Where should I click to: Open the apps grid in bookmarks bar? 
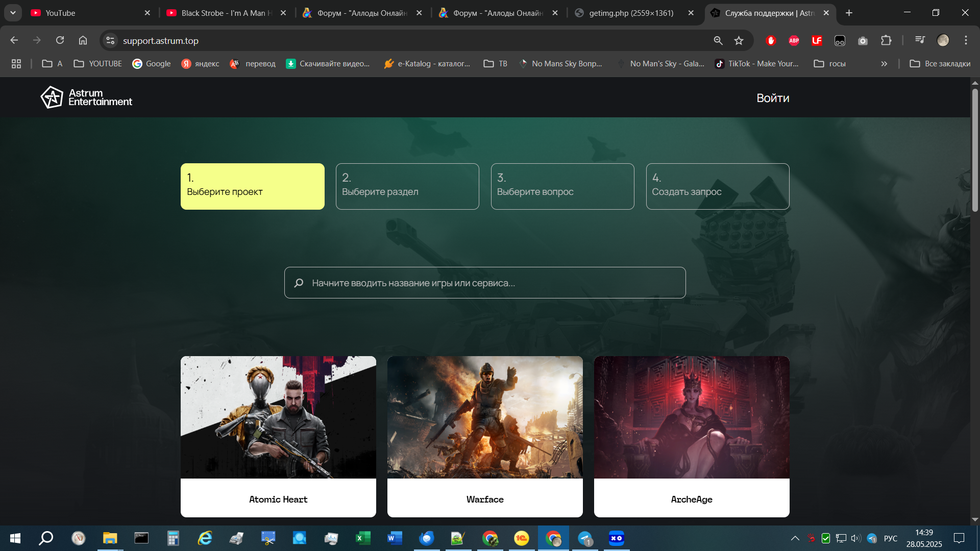click(16, 64)
